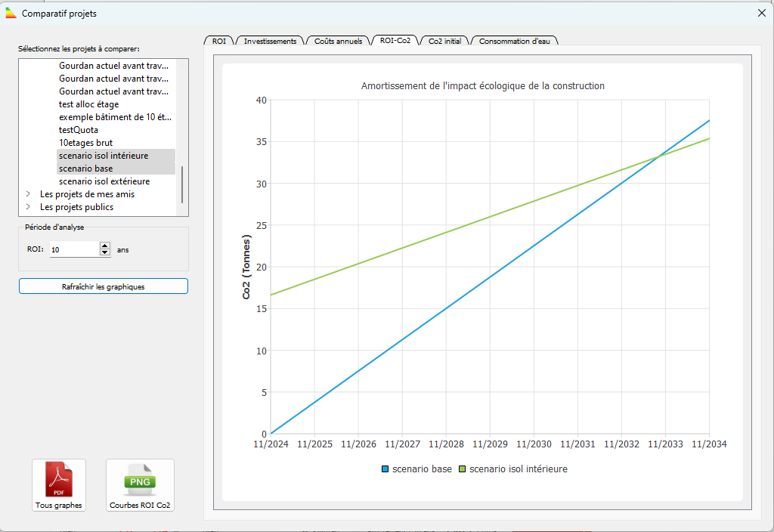Click Rafraîchir les graphiques button
The width and height of the screenshot is (774, 532).
pos(104,286)
